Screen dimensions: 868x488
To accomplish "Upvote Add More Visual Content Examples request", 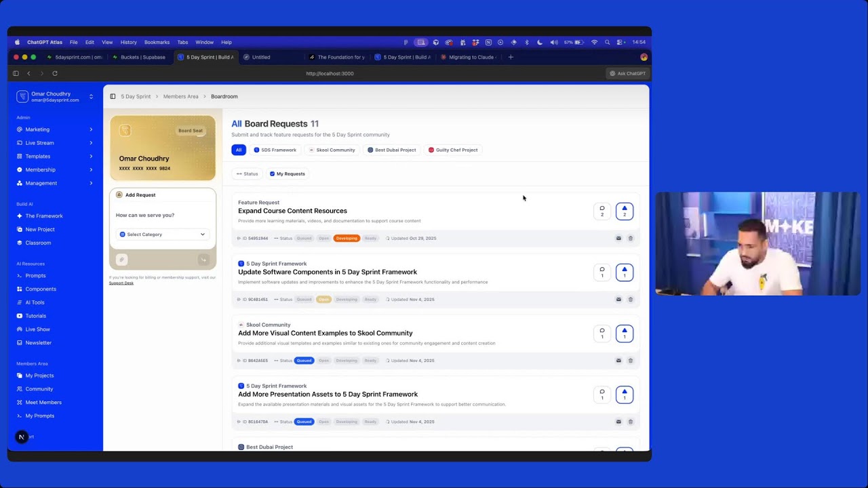I will [x=625, y=333].
